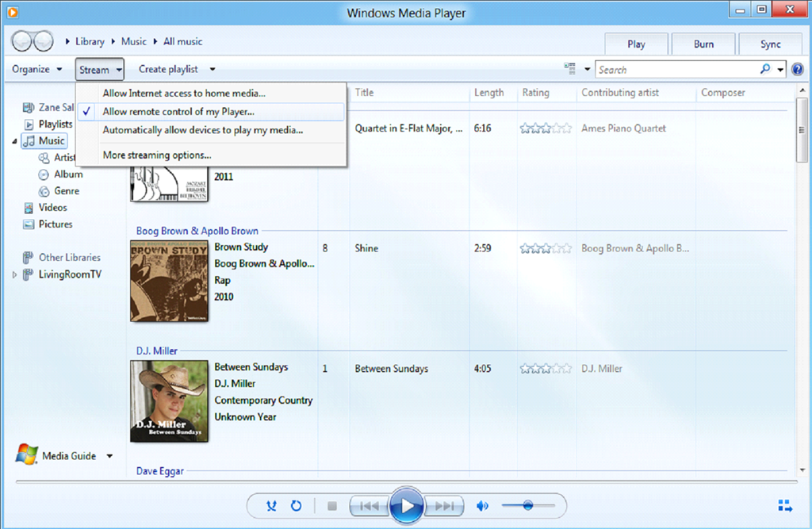The width and height of the screenshot is (812, 529).
Task: Select Pictures library in navigation pane
Action: click(56, 224)
